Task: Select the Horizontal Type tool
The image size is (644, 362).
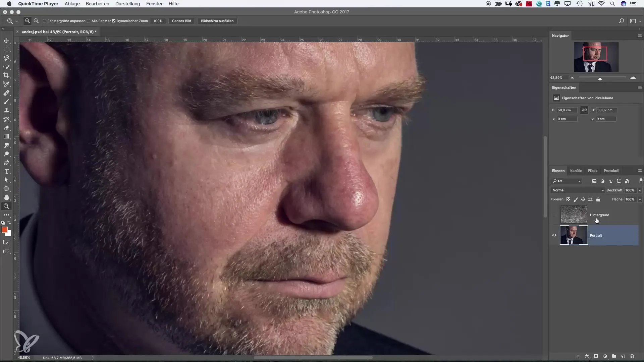Action: point(6,171)
